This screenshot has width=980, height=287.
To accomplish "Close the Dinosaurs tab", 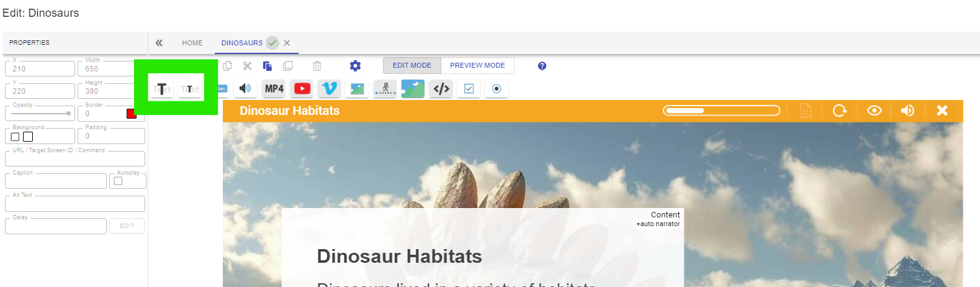I will [x=287, y=43].
